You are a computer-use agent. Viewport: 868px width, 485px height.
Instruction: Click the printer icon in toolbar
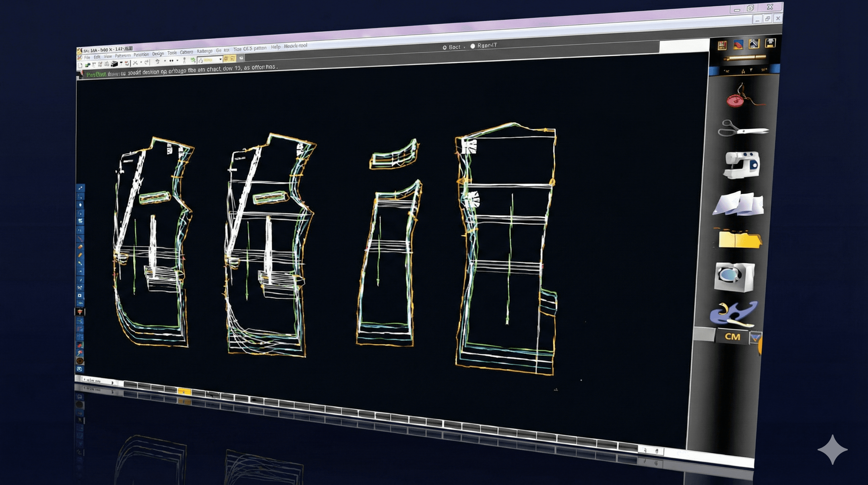pyautogui.click(x=114, y=64)
